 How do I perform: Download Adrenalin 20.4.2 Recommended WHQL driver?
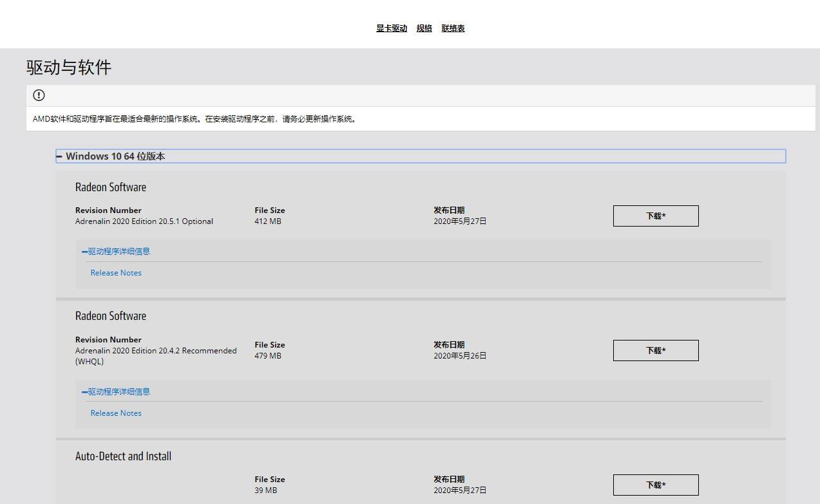click(656, 350)
